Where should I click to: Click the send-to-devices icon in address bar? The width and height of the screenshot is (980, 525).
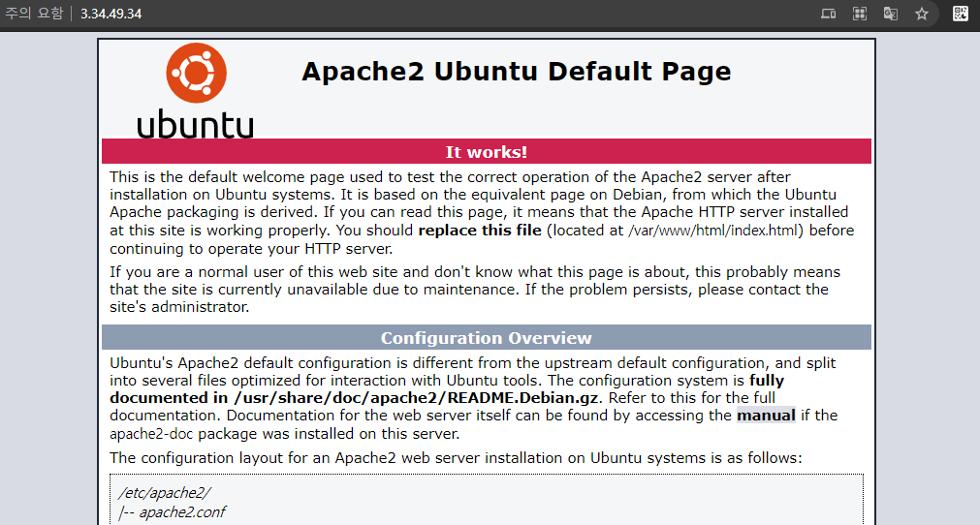[828, 14]
